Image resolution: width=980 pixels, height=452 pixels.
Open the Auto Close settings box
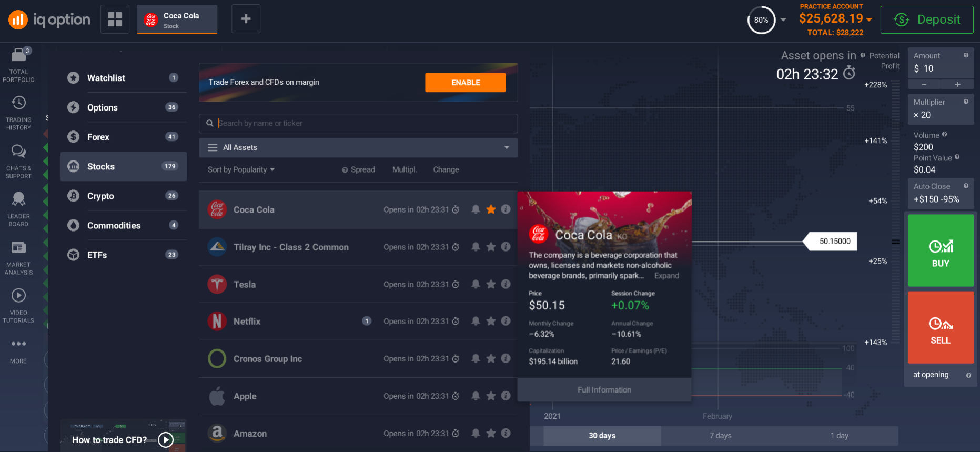(x=941, y=193)
